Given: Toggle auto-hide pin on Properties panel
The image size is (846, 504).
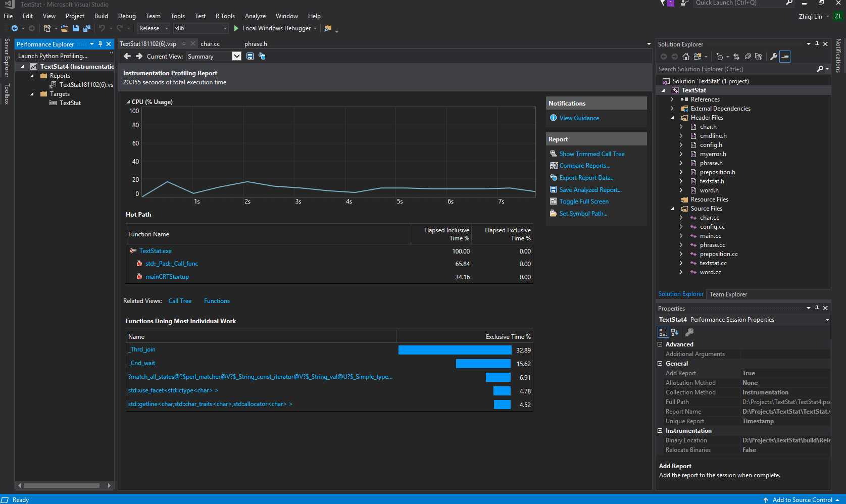Looking at the screenshot, I should (x=817, y=308).
